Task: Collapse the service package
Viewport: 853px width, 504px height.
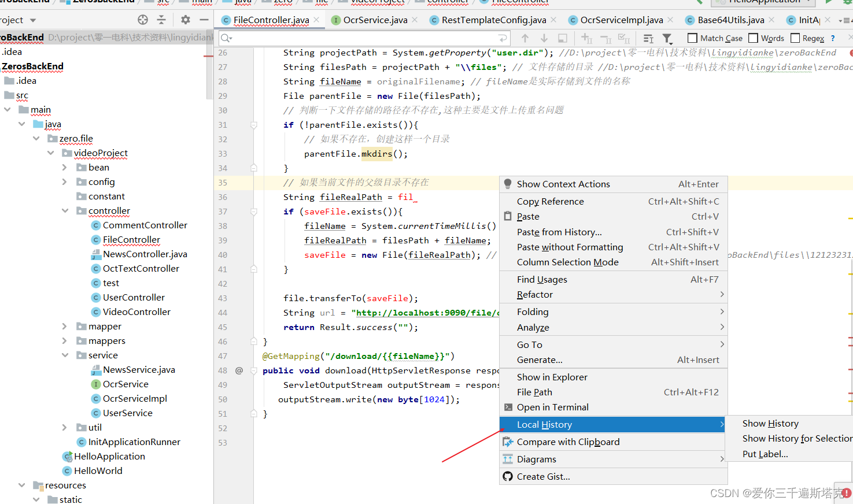Action: tap(65, 355)
